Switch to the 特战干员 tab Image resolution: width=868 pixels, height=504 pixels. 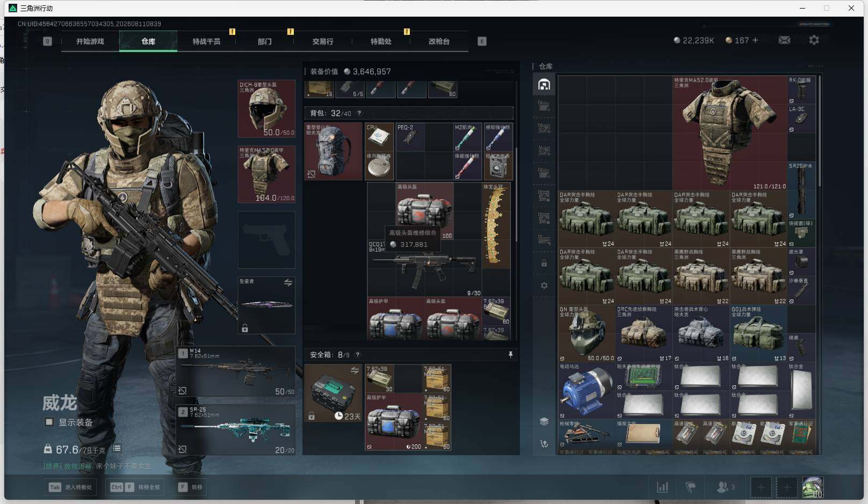(206, 41)
